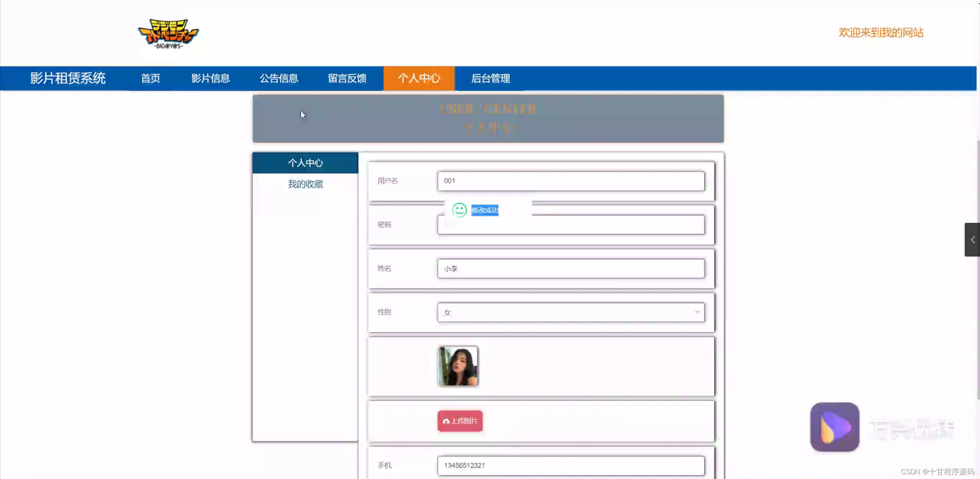Viewport: 980px width, 479px height.
Task: Click the profile avatar thumbnail
Action: [x=458, y=366]
